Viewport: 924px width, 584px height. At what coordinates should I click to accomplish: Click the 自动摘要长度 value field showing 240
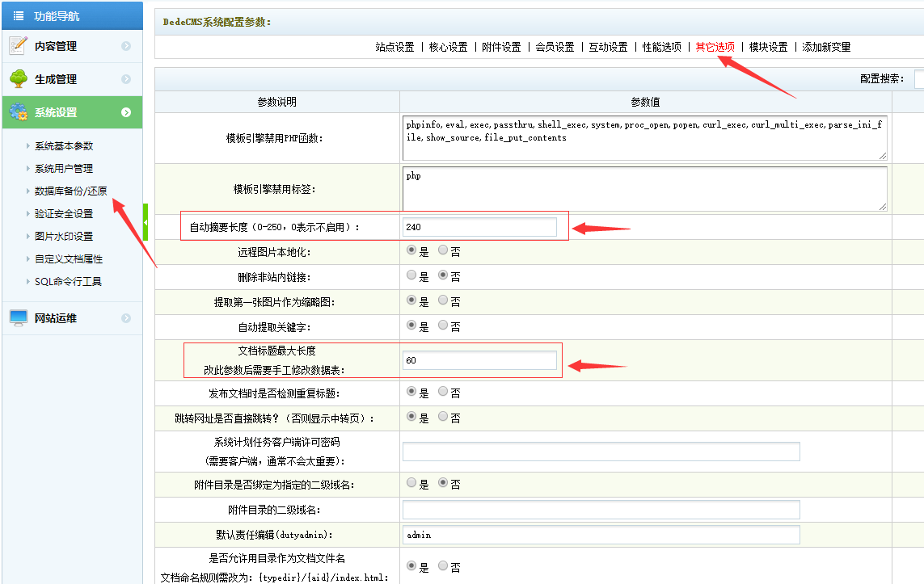point(479,227)
